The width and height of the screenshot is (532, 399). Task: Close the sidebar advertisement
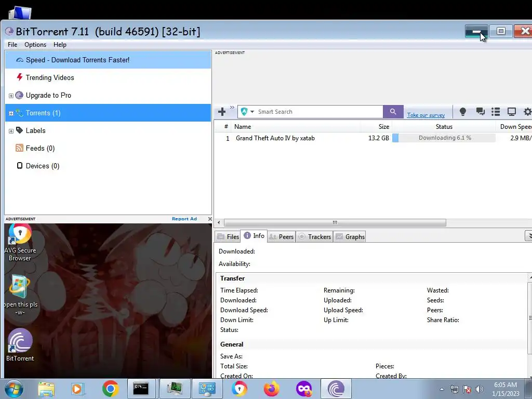point(210,219)
